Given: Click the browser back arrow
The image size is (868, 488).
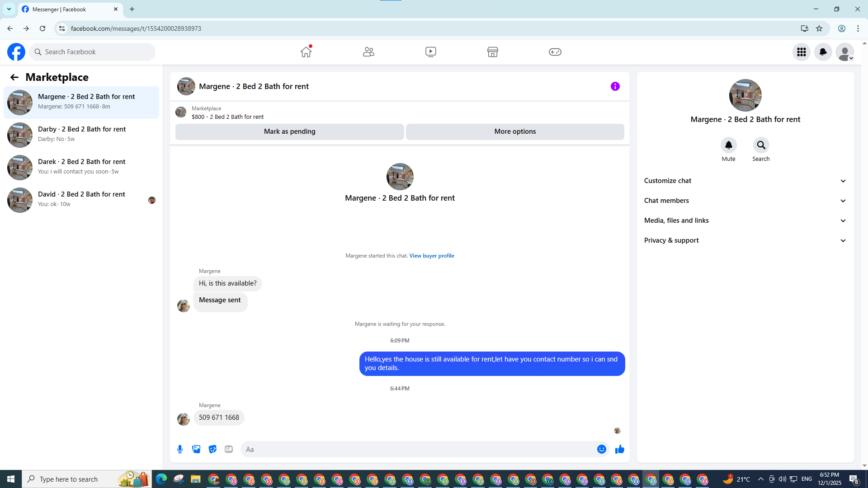Looking at the screenshot, I should point(10,28).
